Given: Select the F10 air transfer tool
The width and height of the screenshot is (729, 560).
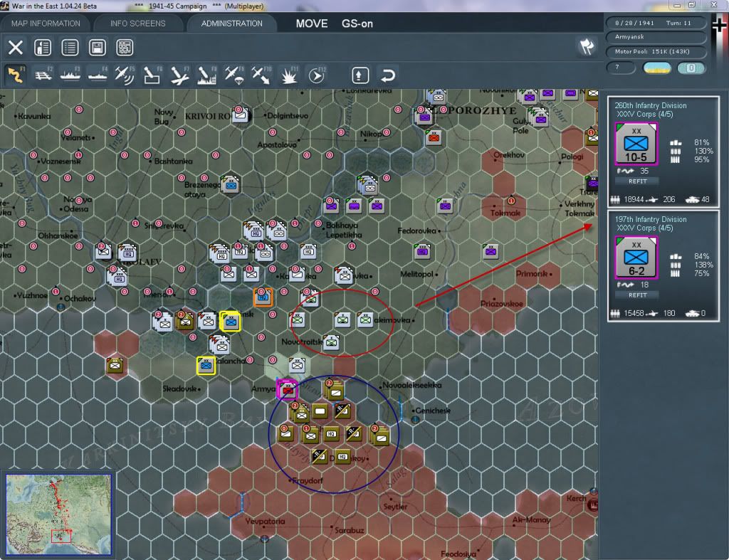Looking at the screenshot, I should click(x=261, y=75).
